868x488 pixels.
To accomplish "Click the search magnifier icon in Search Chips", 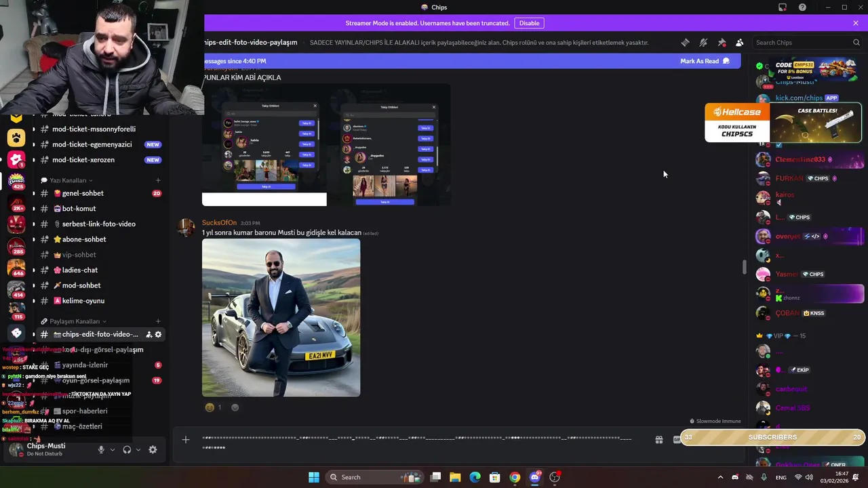I will click(x=856, y=42).
